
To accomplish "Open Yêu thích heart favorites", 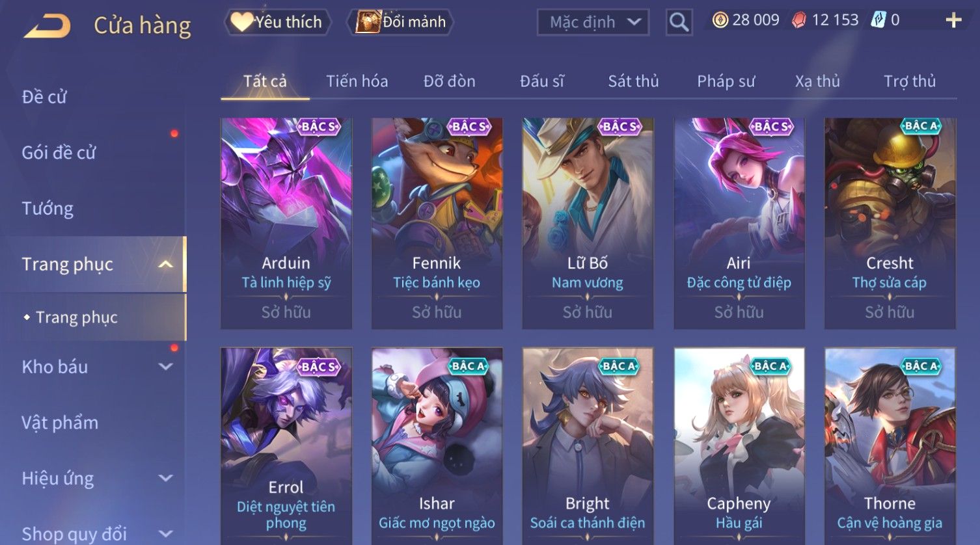I will coord(278,22).
